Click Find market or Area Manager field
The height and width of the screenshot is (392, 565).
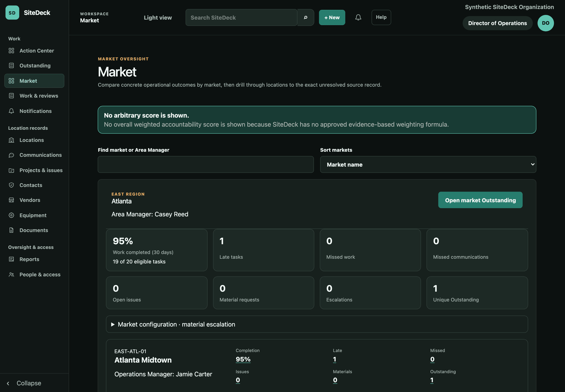point(206,165)
